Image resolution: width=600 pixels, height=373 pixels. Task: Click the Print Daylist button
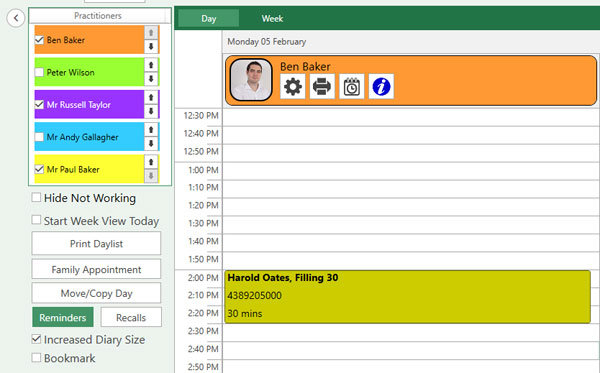[96, 243]
